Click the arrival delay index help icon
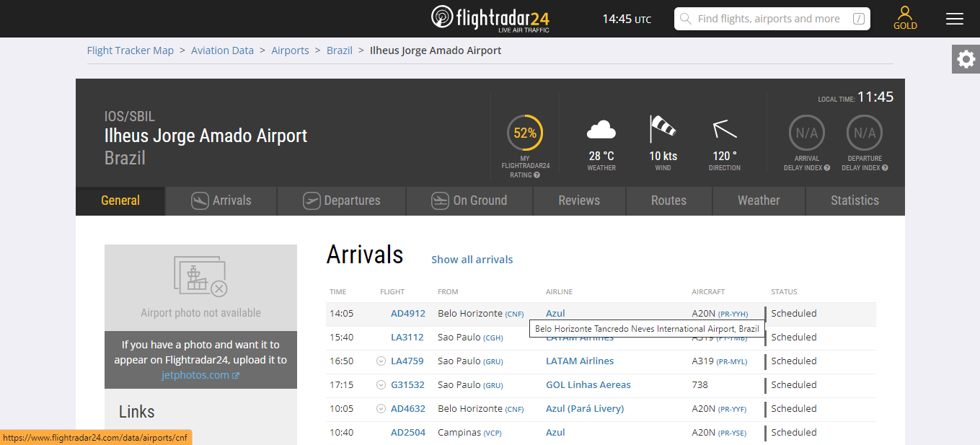Screen dimensions: 980x445 point(827,168)
